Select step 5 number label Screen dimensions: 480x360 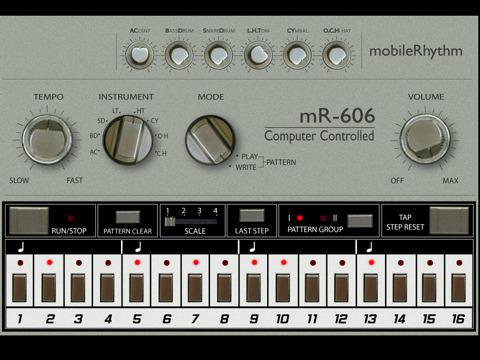137,319
